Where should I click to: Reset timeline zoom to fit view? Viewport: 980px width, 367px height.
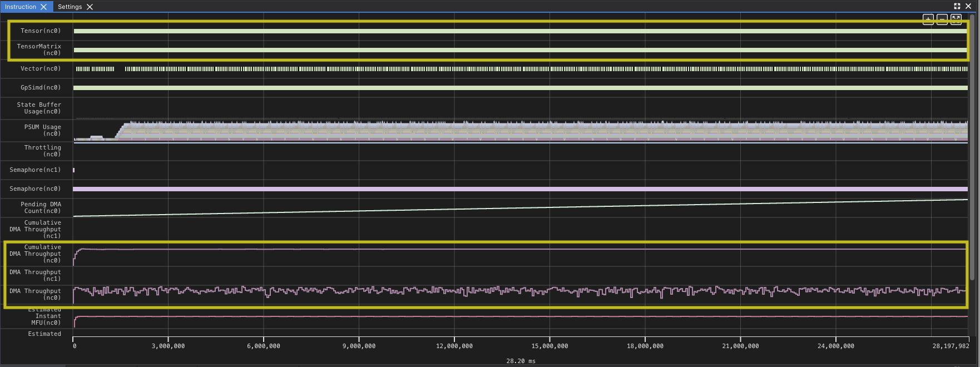pos(956,19)
